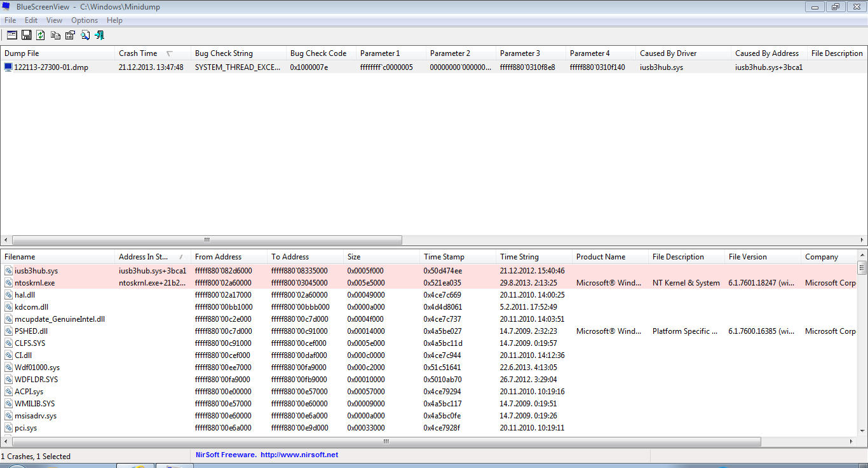The width and height of the screenshot is (868, 468).
Task: Open the Options menu
Action: [84, 20]
